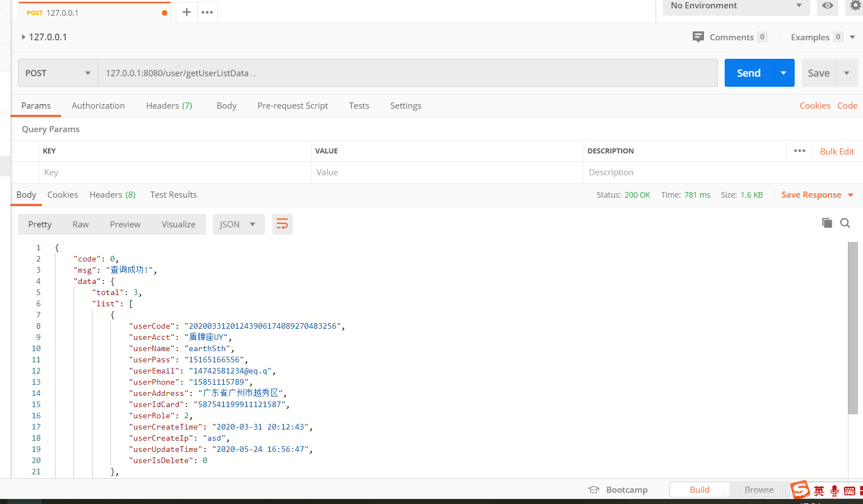This screenshot has width=863, height=504.
Task: Open a new request tab with plus icon
Action: 186,12
